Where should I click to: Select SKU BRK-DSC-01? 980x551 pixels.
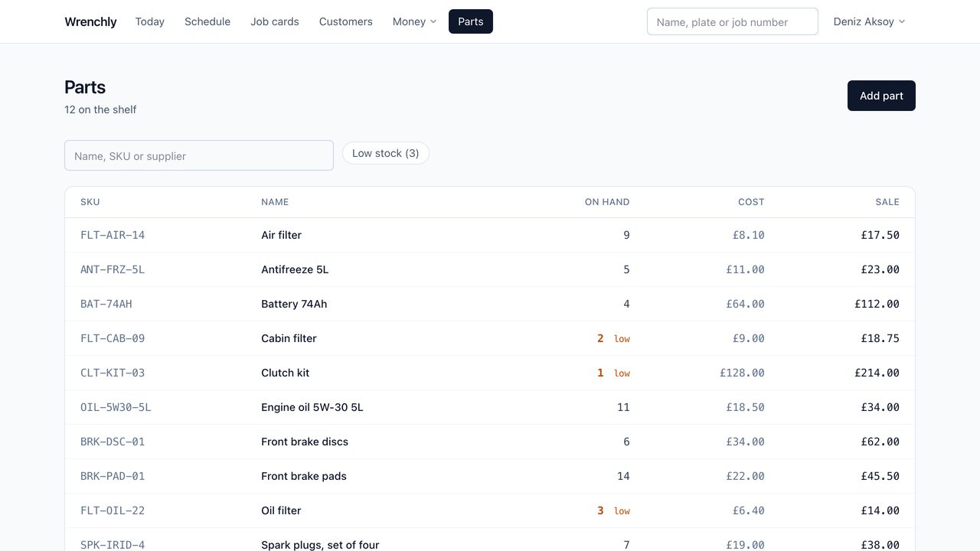[113, 442]
